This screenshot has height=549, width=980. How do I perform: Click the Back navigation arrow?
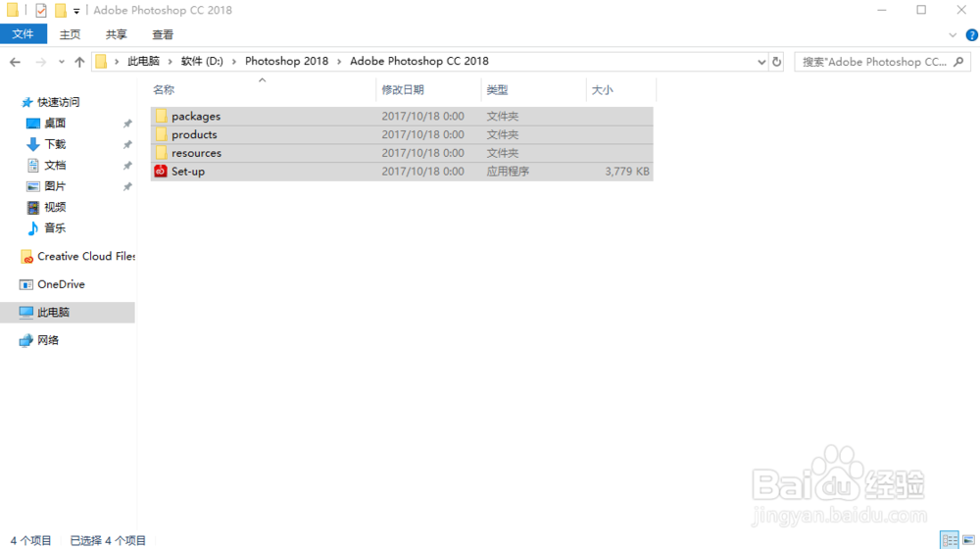click(15, 62)
